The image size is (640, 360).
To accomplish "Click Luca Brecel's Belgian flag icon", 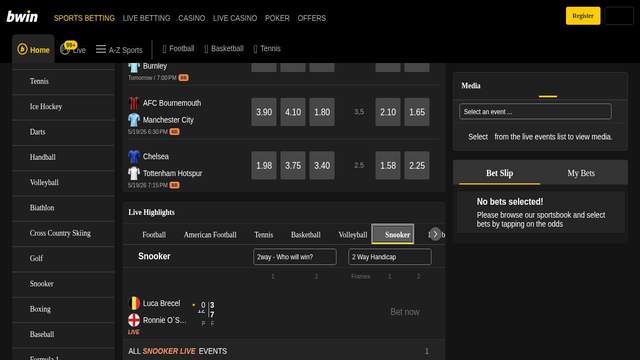I will [x=134, y=303].
